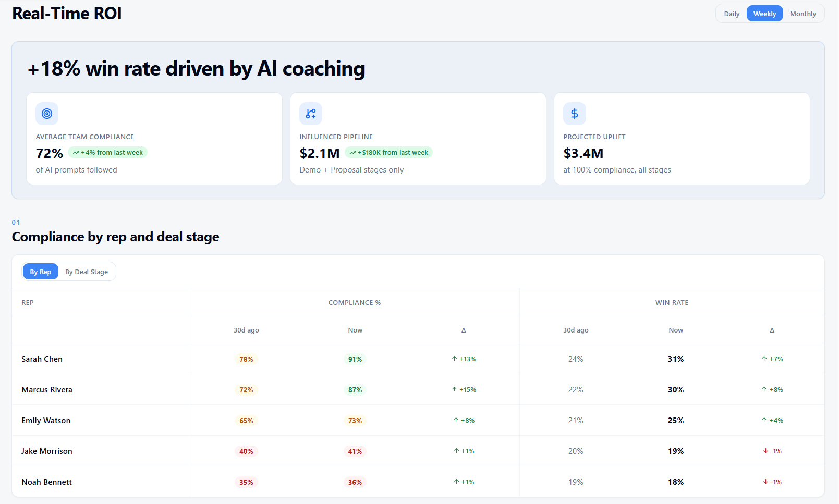Click the +$180K from last week badge
Image resolution: width=839 pixels, height=504 pixels.
[x=388, y=152]
